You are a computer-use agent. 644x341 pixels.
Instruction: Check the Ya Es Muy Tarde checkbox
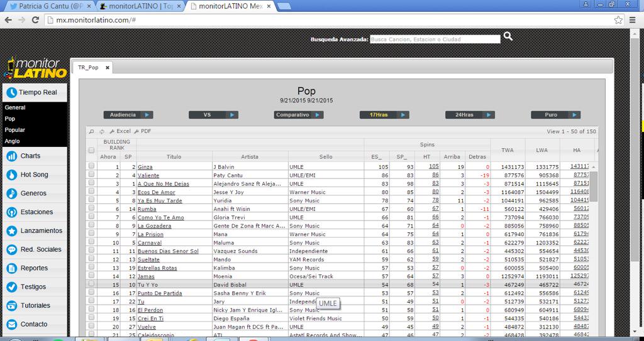click(x=92, y=200)
